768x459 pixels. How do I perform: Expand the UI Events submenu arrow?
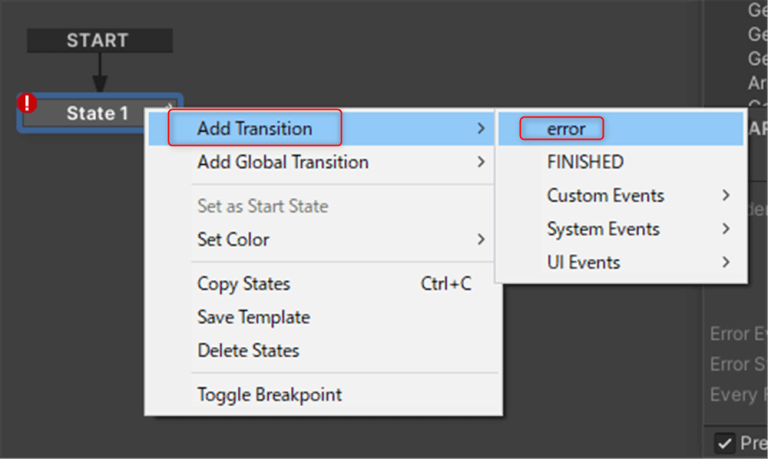(x=726, y=262)
